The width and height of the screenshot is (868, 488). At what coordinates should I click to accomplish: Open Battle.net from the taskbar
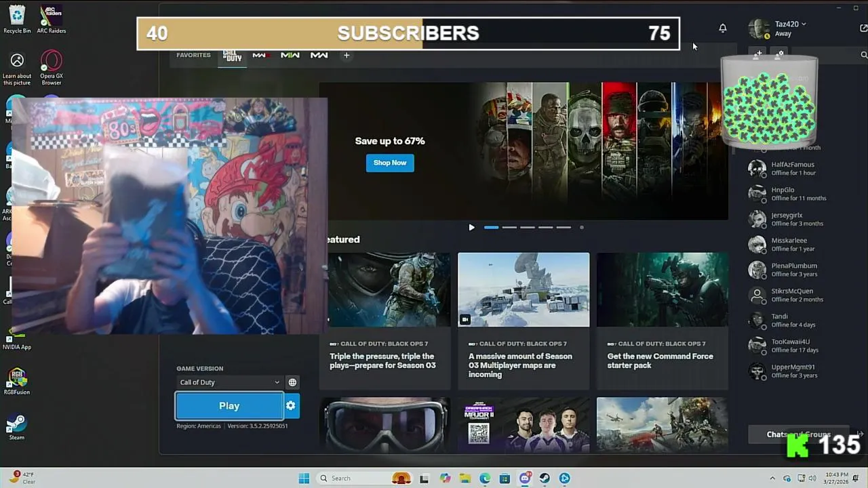[x=565, y=479]
